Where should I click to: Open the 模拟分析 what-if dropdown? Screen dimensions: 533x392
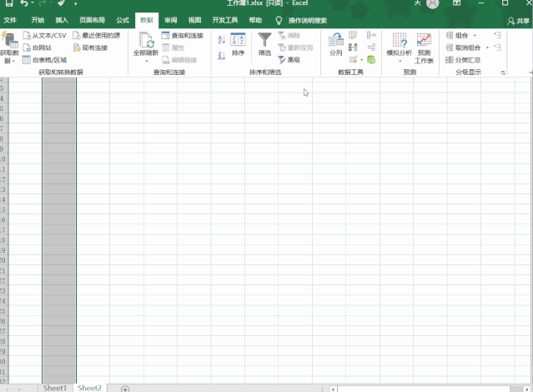[400, 48]
